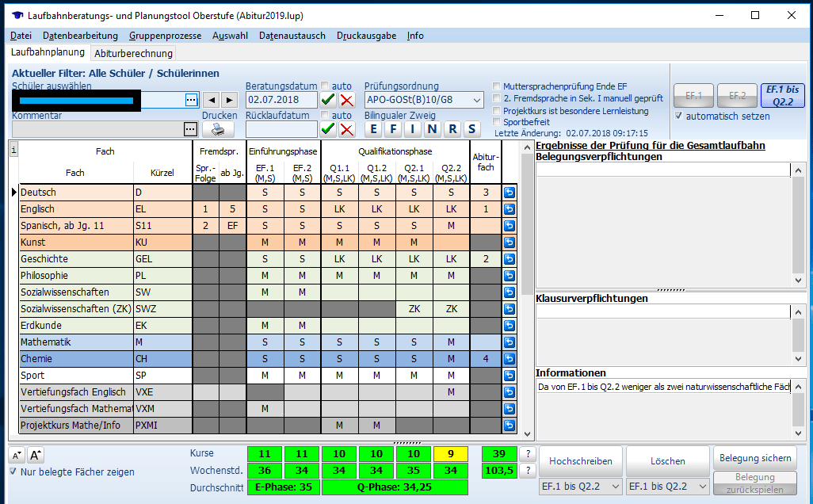Screen dimensions: 813x504
Task: Clear Rücklaufdatum with red X icon
Action: click(346, 129)
